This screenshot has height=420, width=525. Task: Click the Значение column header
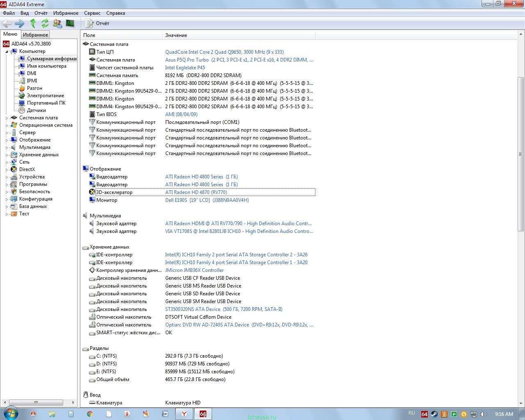pos(239,35)
